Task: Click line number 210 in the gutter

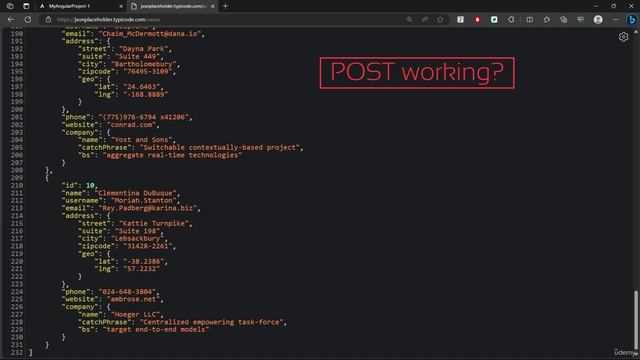Action: 17,185
